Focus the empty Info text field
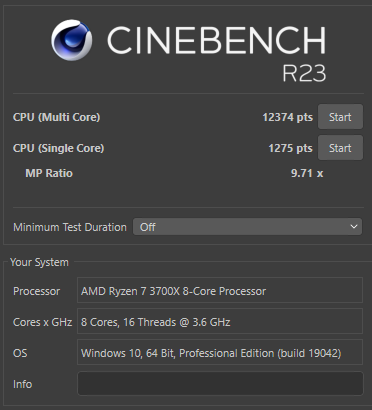Screen dimensions: 372x410 [x=220, y=383]
